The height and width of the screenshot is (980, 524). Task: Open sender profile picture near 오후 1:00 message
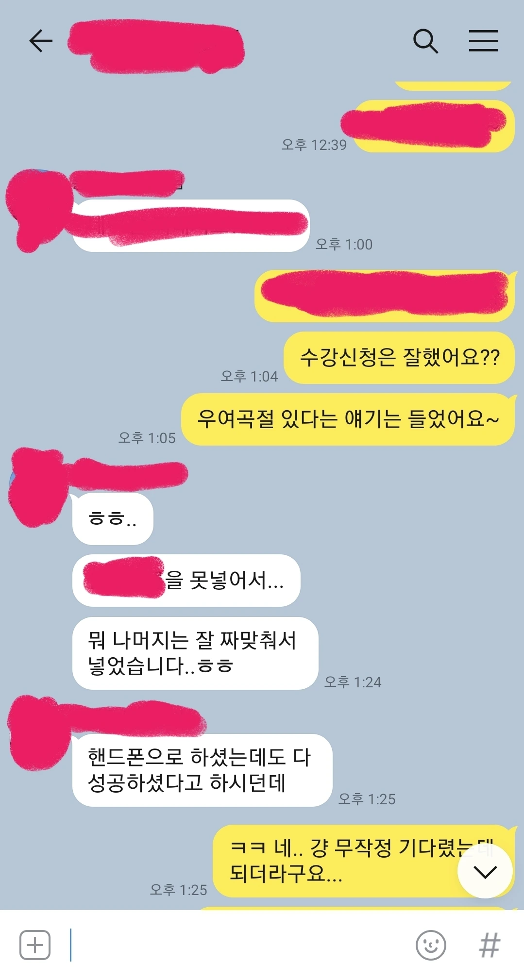tap(38, 209)
